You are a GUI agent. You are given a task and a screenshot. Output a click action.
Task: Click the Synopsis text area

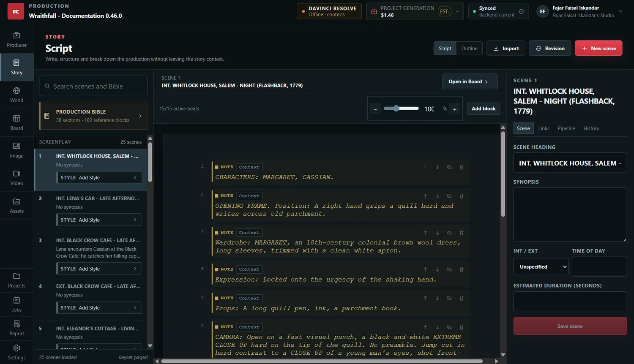(x=570, y=215)
